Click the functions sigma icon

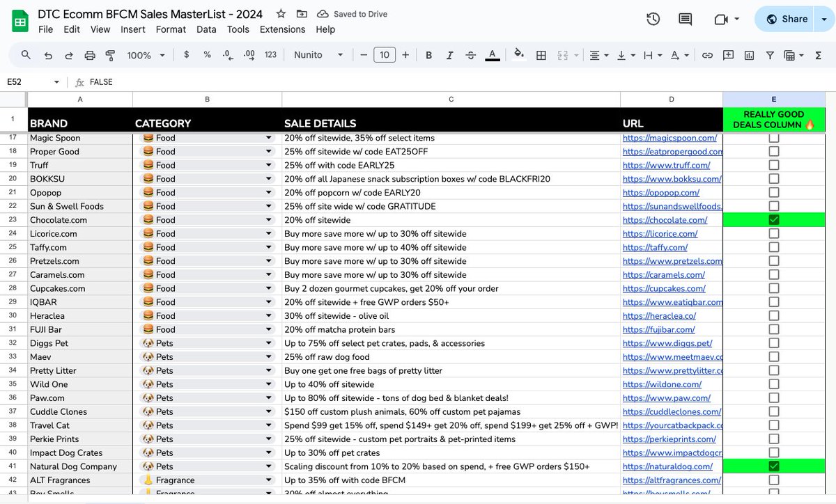[818, 55]
